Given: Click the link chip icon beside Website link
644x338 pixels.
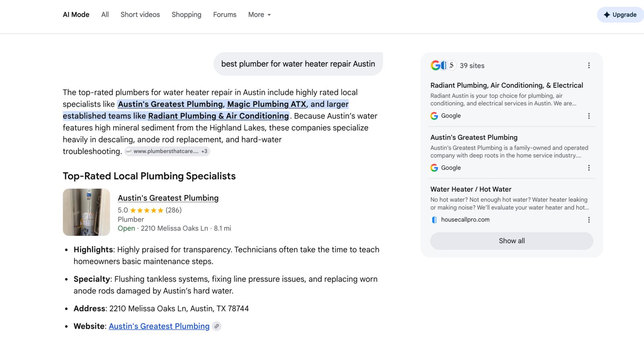Looking at the screenshot, I should 217,326.
